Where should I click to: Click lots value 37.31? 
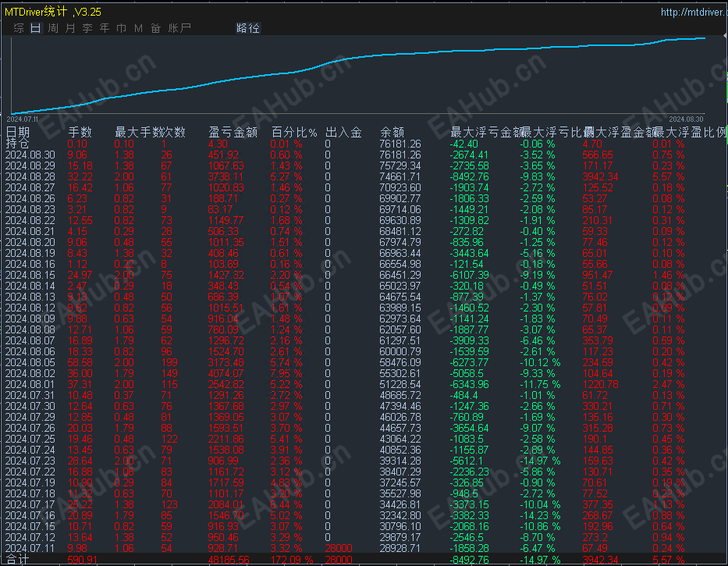click(80, 384)
